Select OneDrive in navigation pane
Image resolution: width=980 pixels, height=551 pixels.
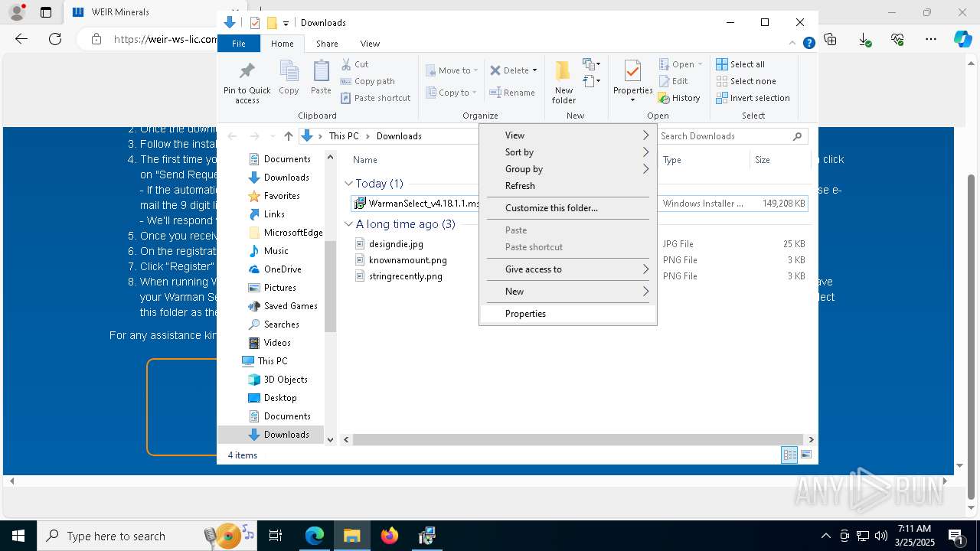[283, 269]
